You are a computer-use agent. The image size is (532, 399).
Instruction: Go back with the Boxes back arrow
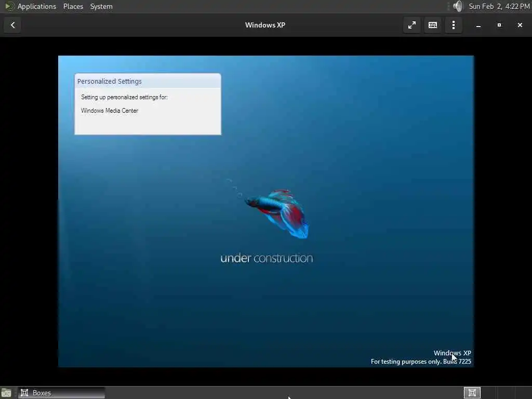coord(12,25)
